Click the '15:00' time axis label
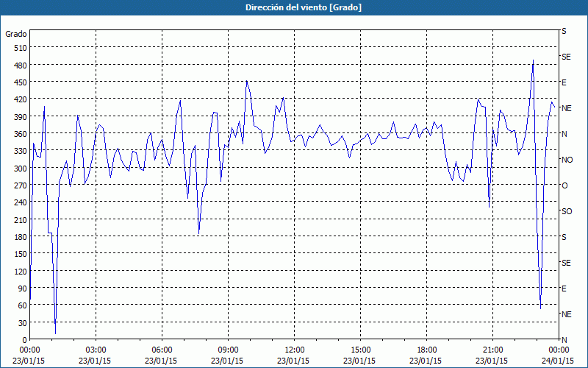588x368 pixels. tap(362, 350)
